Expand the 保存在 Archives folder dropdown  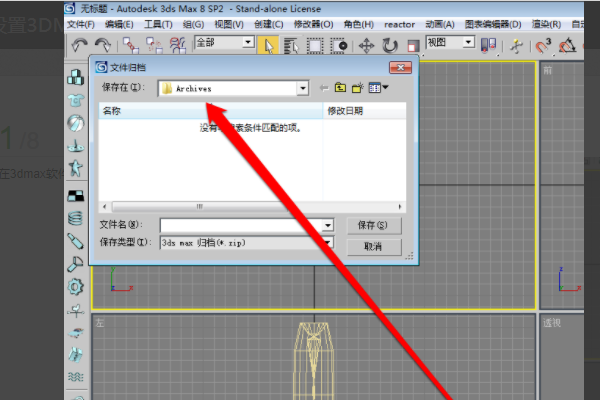(303, 88)
